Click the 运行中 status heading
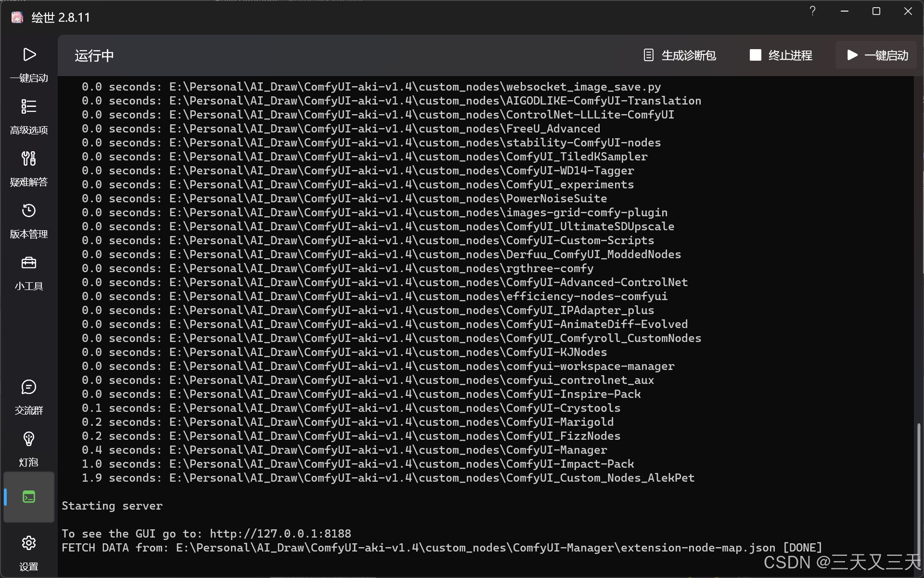 (94, 56)
